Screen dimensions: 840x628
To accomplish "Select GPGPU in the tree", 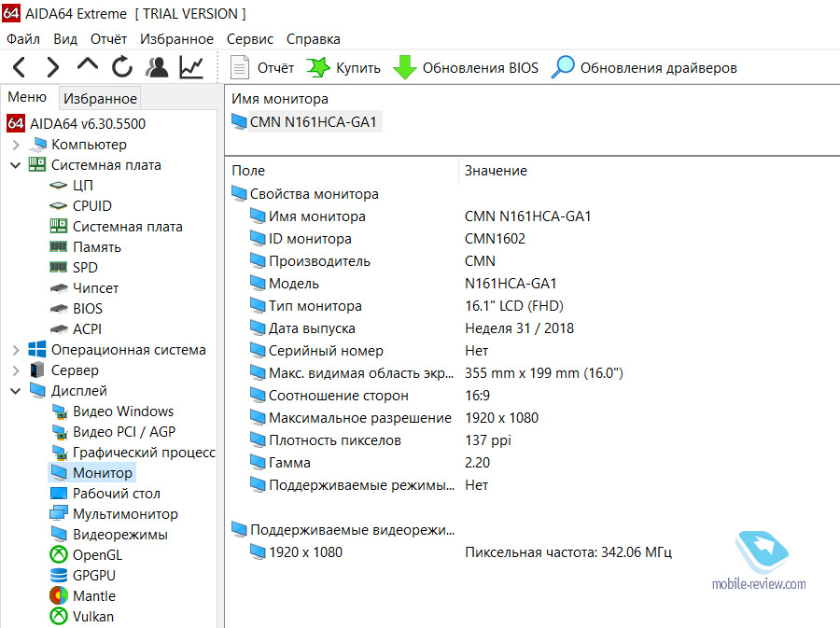I will click(82, 576).
